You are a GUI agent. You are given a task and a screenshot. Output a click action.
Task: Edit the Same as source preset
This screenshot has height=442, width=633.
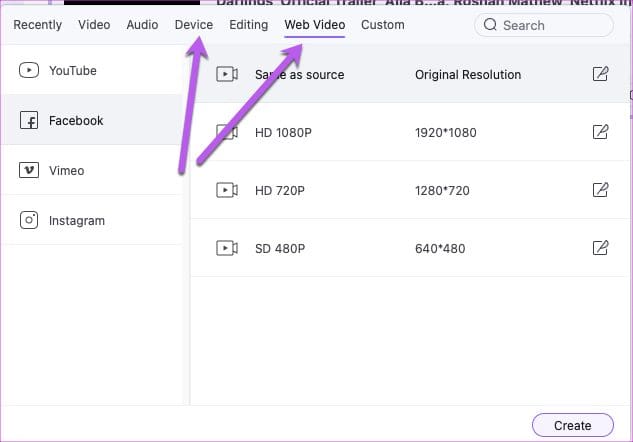(600, 74)
